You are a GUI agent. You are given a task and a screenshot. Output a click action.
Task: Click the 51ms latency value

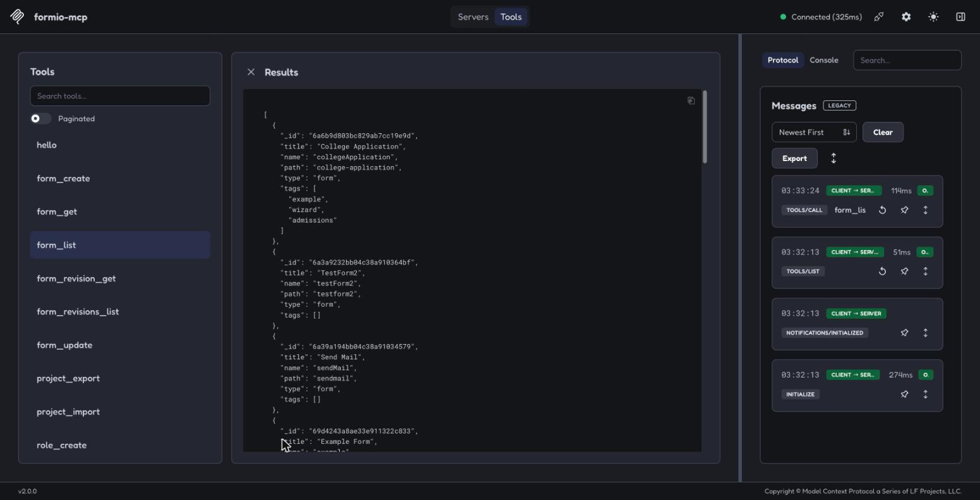(x=902, y=252)
